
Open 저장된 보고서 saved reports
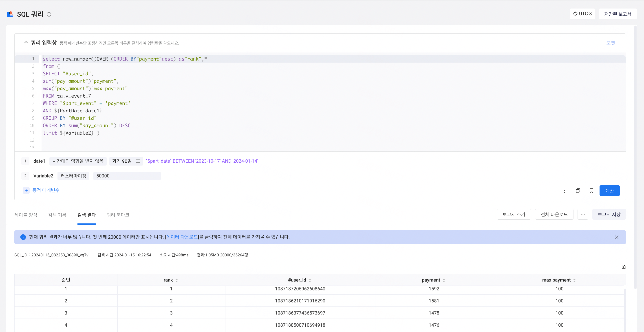(x=618, y=14)
